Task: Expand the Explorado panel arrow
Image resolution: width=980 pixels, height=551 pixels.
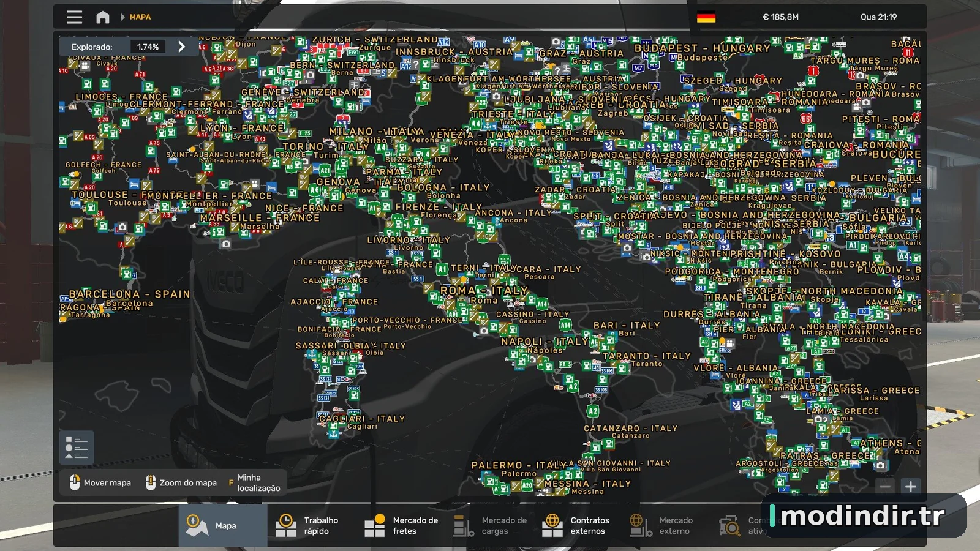Action: tap(181, 47)
